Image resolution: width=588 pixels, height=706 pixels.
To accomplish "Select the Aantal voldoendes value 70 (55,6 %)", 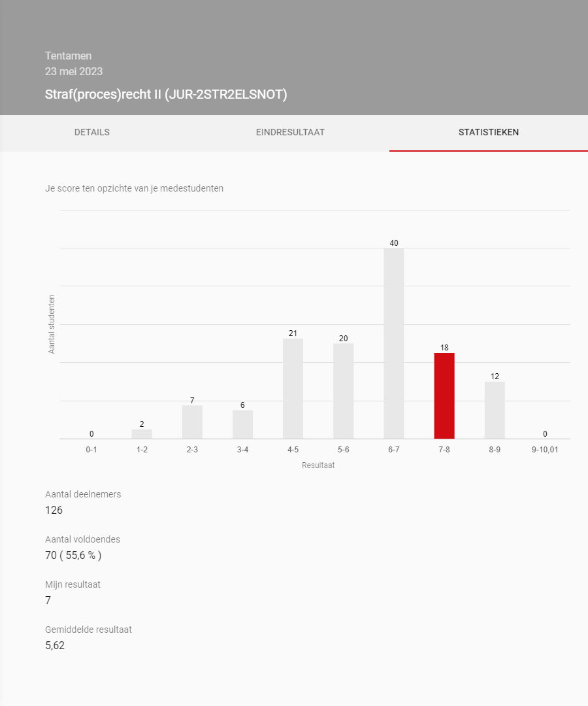I will (x=73, y=556).
